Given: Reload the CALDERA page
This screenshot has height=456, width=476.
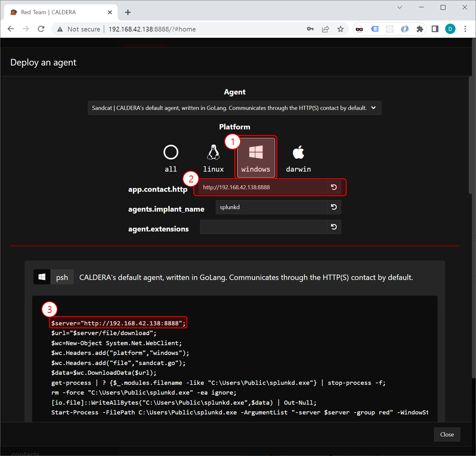Looking at the screenshot, I should (x=41, y=29).
